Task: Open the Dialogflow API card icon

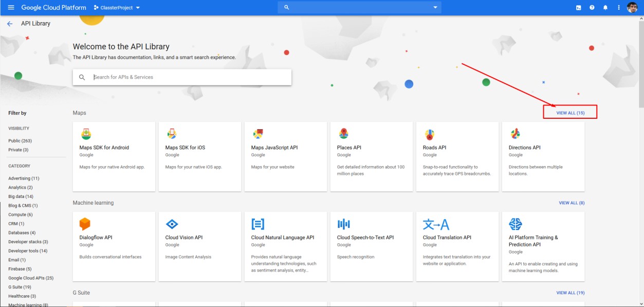Action: coord(85,224)
